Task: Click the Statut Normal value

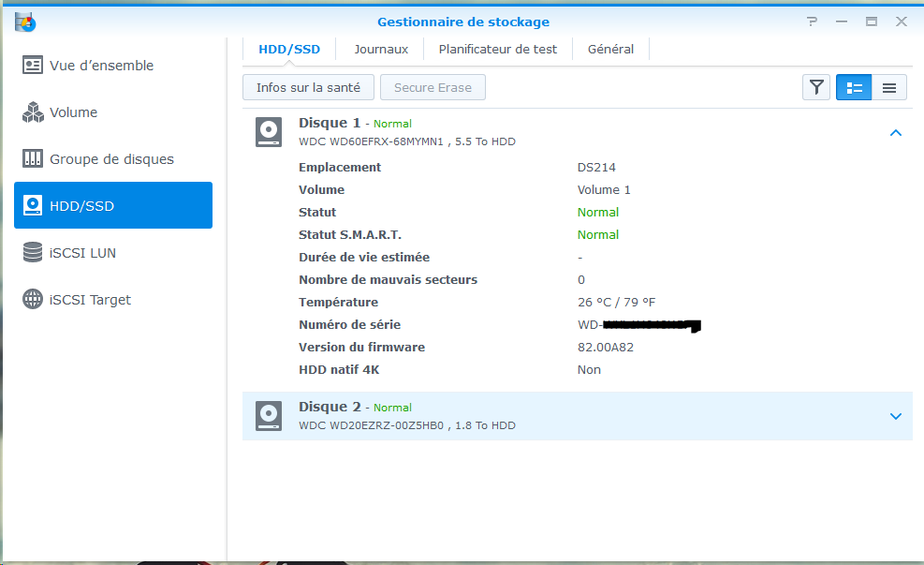Action: pos(598,213)
